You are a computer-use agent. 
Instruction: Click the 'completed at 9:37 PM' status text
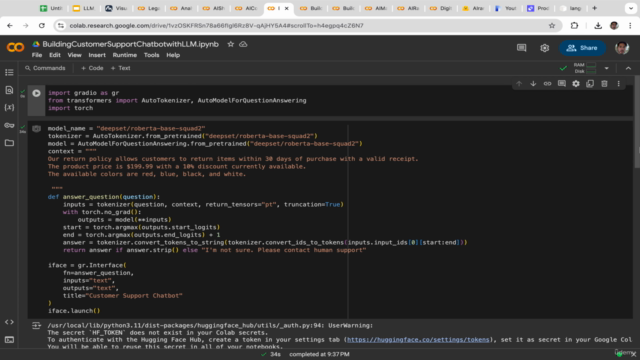319,354
